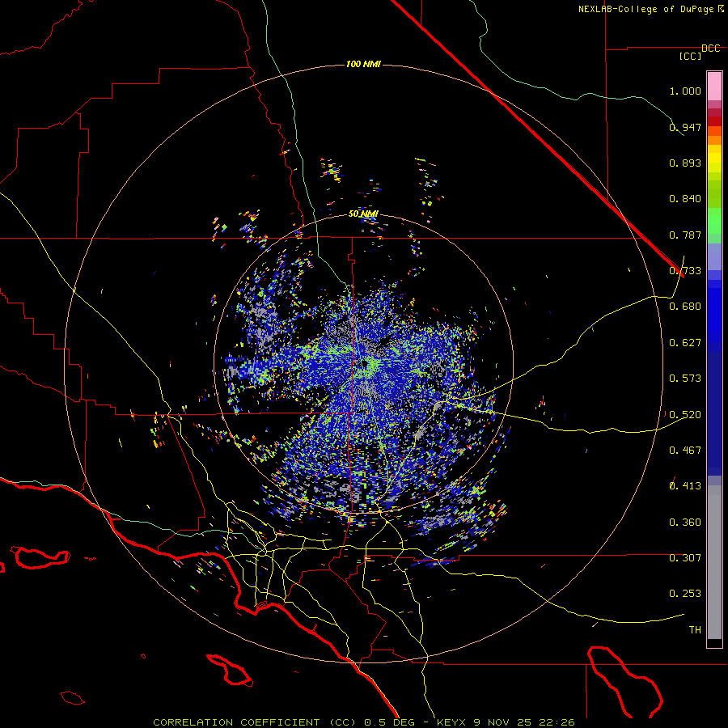The image size is (728, 728).
Task: Click the 0.627 scale value
Action: click(x=685, y=343)
